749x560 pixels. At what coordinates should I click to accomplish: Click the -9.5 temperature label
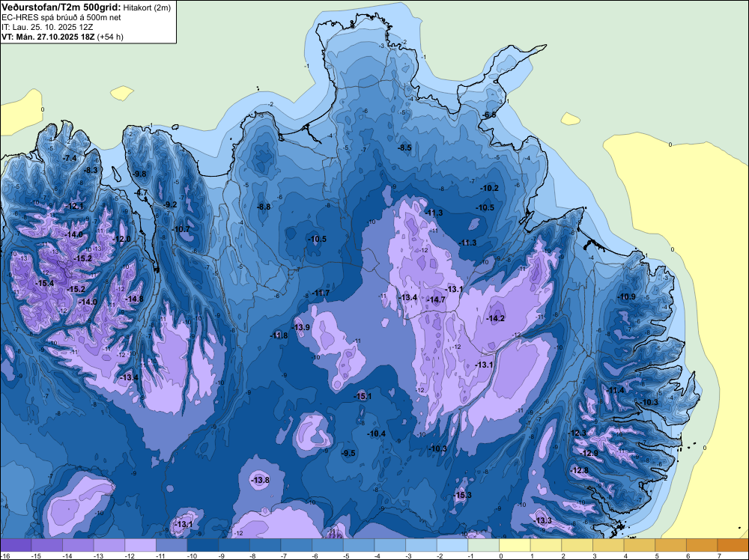(x=349, y=453)
